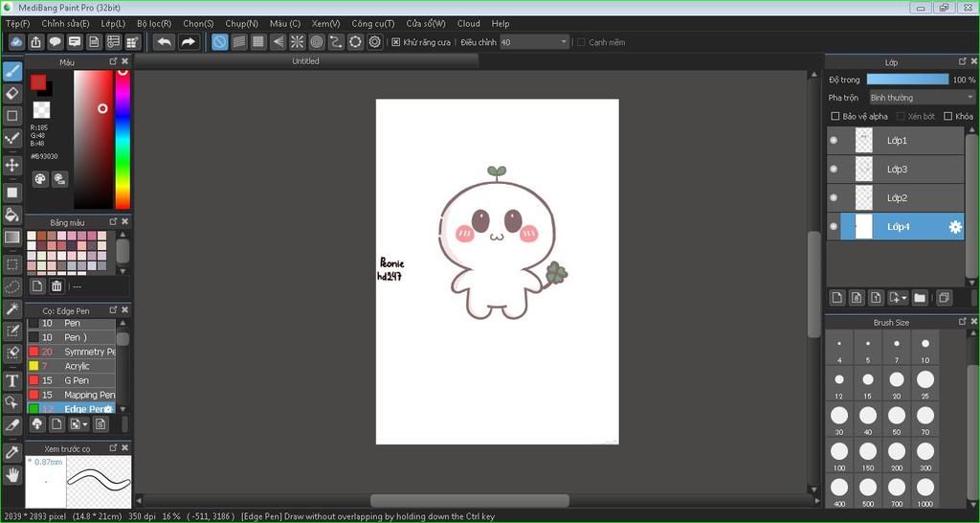Select the Brush tool in left toolbar

(11, 71)
